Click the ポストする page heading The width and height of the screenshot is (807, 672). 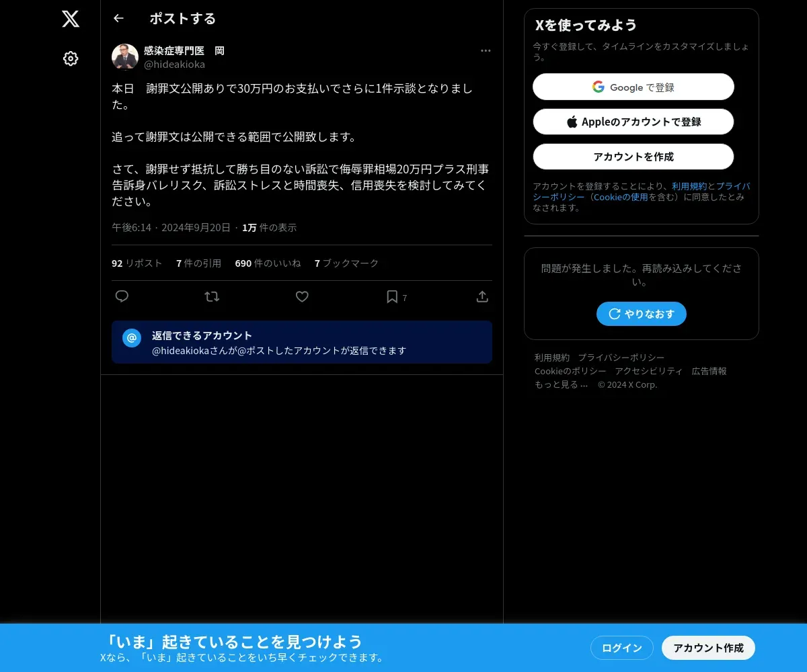pyautogui.click(x=183, y=18)
